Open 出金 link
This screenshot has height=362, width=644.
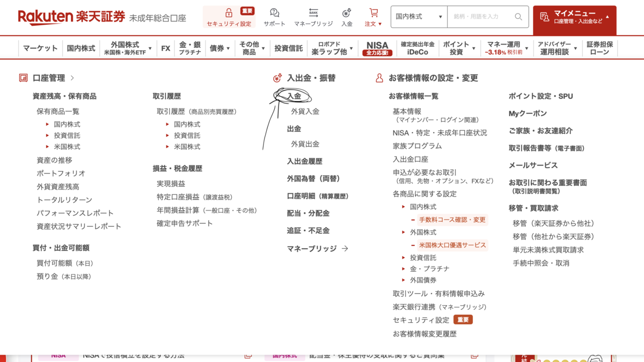(x=294, y=129)
